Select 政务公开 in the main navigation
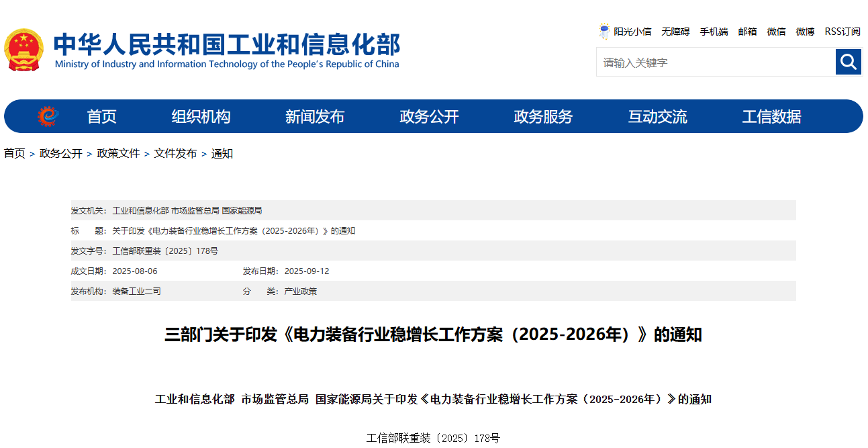Screen dimensions: 868x448 point(429,117)
